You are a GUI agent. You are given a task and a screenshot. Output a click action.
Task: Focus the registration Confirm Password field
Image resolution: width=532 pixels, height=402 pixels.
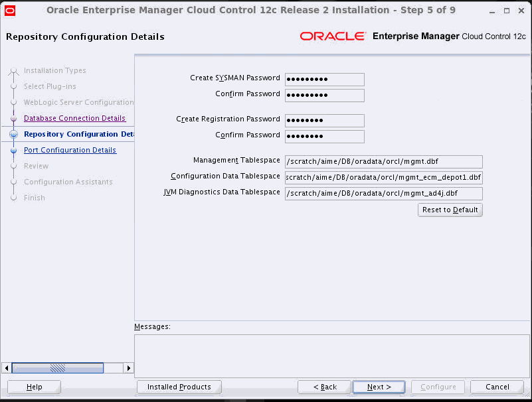click(x=325, y=136)
